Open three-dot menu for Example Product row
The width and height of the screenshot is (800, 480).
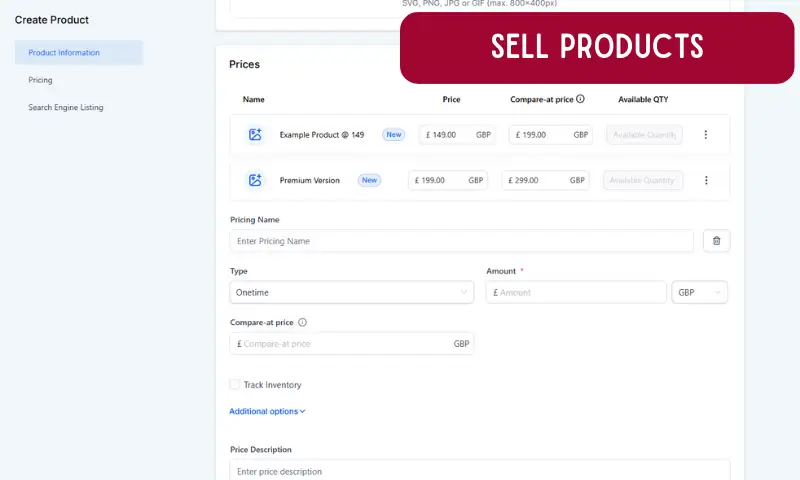coord(706,135)
